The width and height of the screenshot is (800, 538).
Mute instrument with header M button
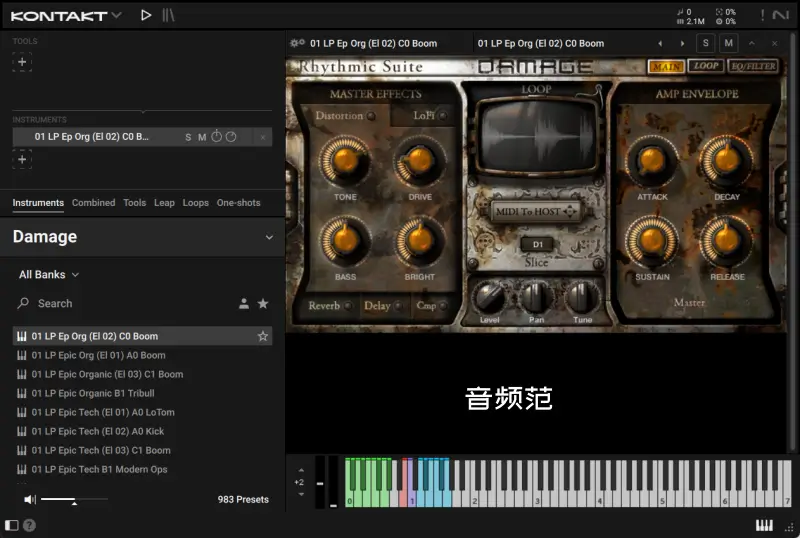click(x=729, y=43)
